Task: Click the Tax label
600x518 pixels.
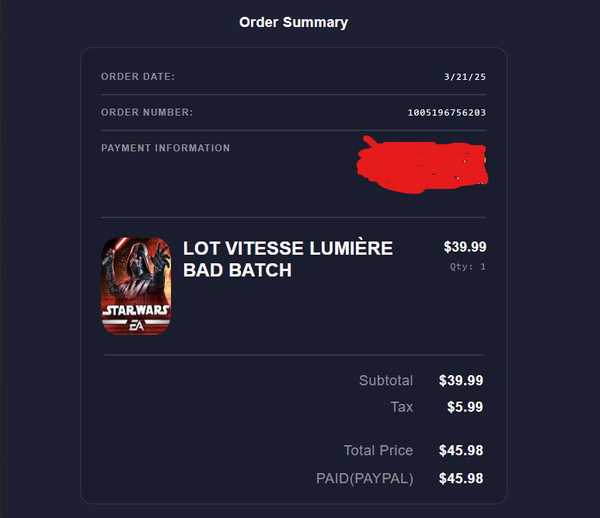Action: (401, 407)
